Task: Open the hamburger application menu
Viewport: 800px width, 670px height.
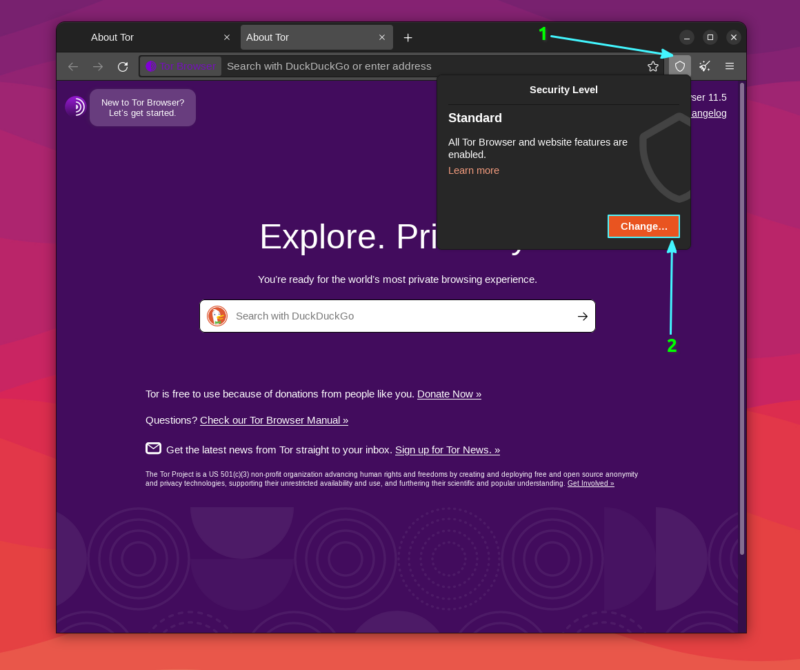Action: 729,65
